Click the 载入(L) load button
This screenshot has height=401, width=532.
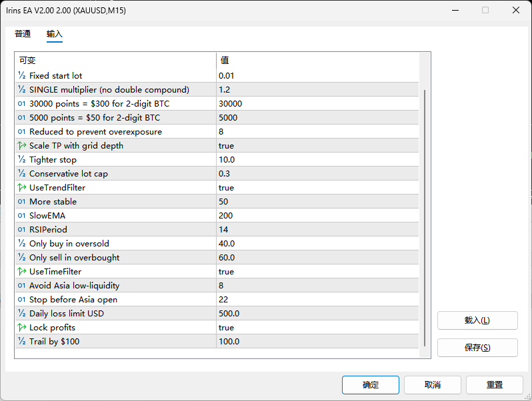[477, 320]
